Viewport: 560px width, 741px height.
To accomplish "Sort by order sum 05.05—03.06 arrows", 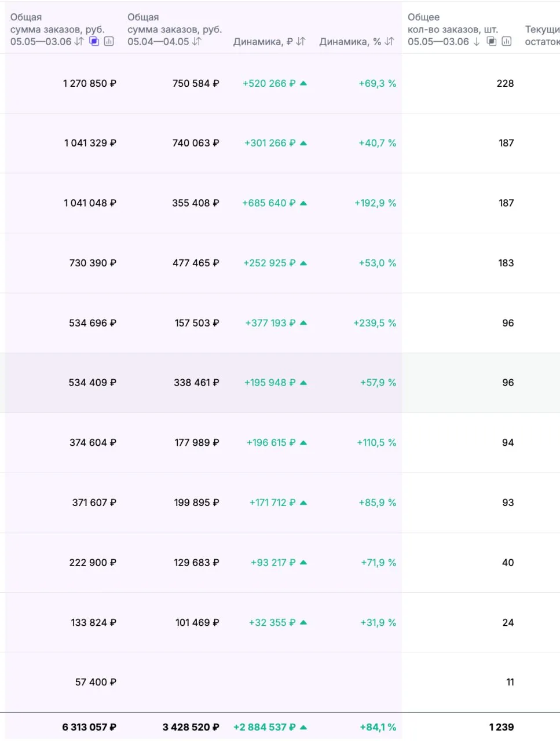I will (x=79, y=42).
